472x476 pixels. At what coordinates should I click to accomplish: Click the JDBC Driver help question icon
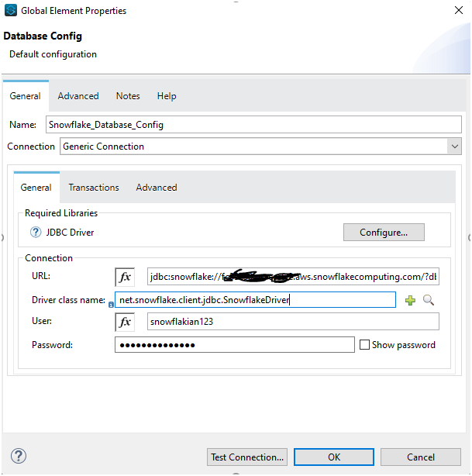click(36, 233)
